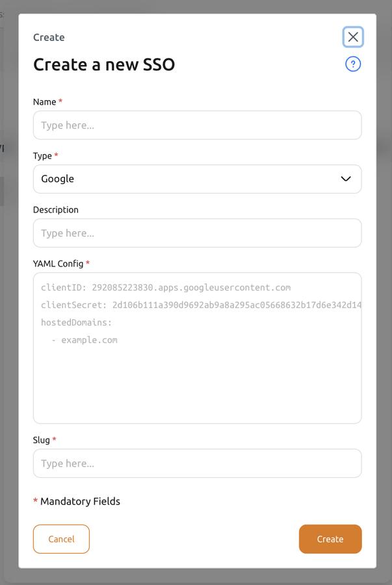The height and width of the screenshot is (585, 392).
Task: Click the red asterisk beside Name
Action: pos(62,101)
